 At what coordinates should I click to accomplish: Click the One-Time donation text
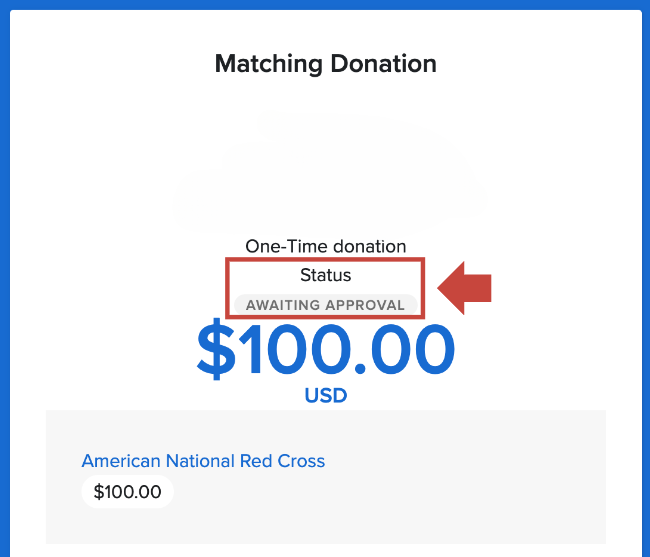tap(325, 246)
